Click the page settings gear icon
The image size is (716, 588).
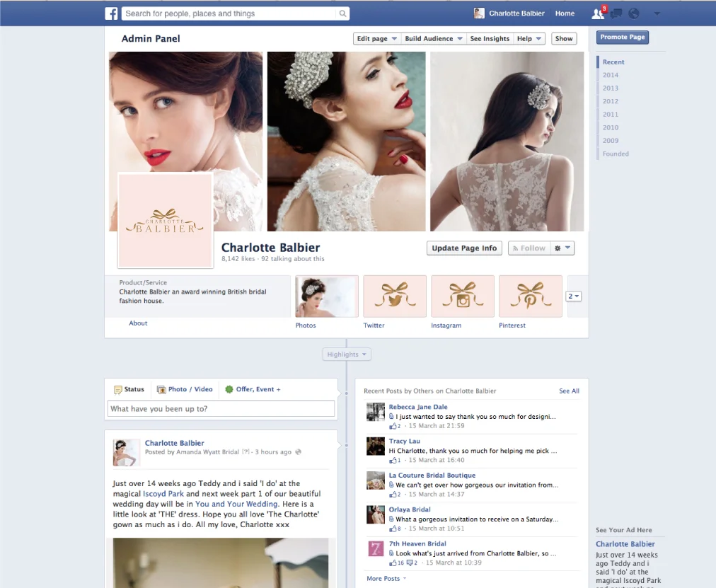click(558, 248)
